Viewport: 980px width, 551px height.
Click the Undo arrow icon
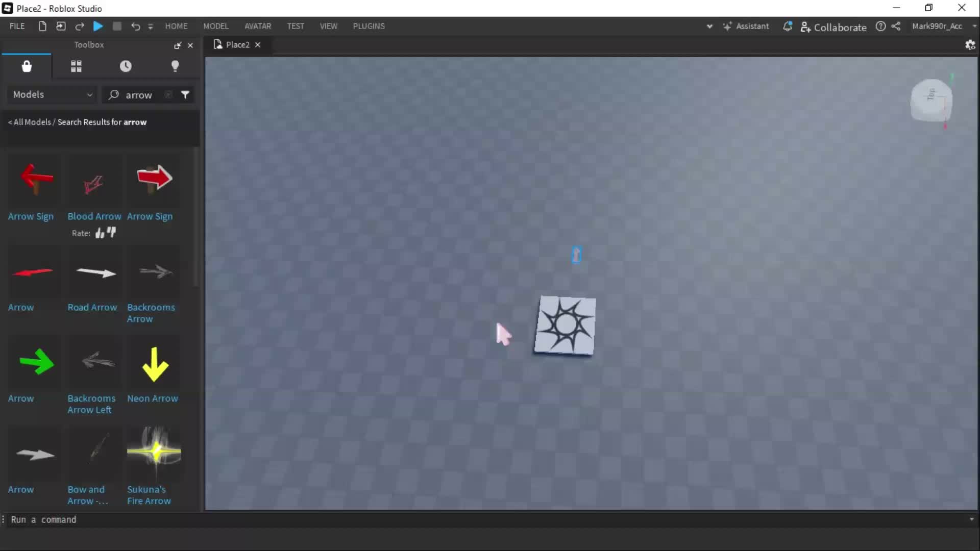(135, 26)
